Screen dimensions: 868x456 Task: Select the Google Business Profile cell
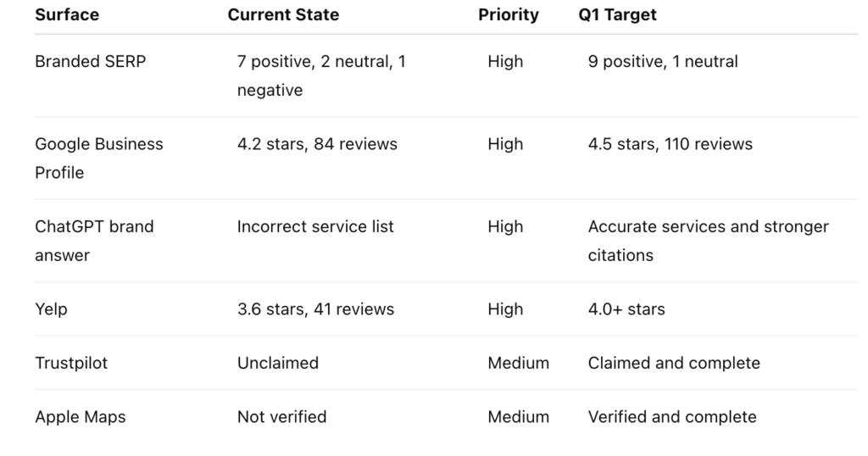[x=99, y=158]
